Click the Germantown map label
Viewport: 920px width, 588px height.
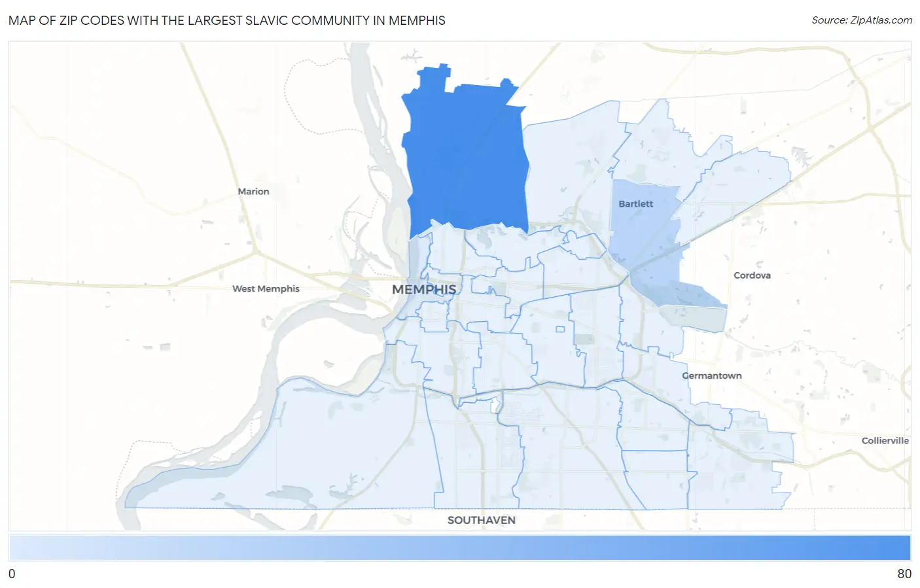pos(712,375)
